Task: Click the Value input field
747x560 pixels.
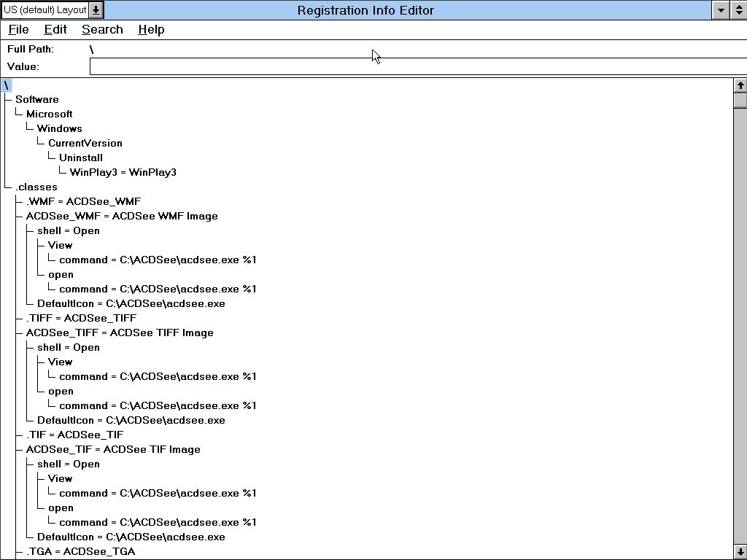Action: pos(416,66)
